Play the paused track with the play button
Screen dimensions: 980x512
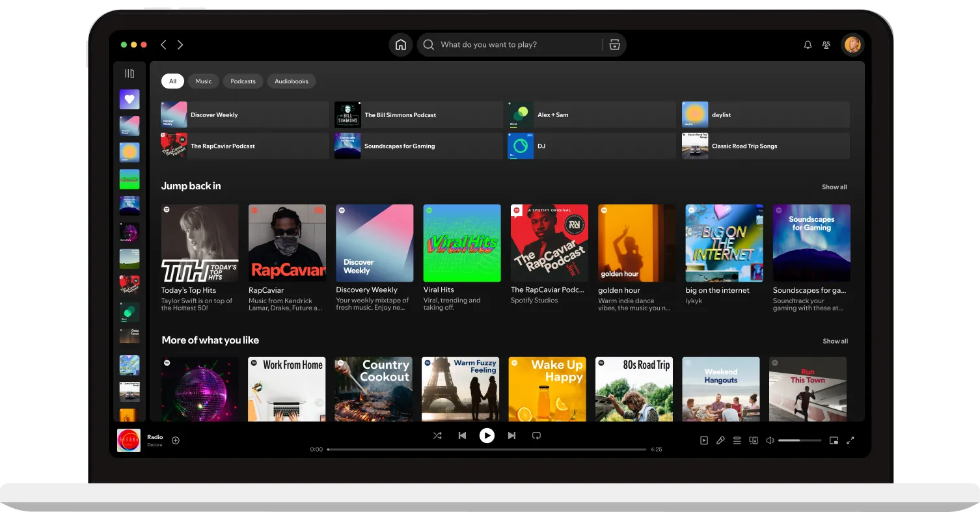pyautogui.click(x=487, y=435)
